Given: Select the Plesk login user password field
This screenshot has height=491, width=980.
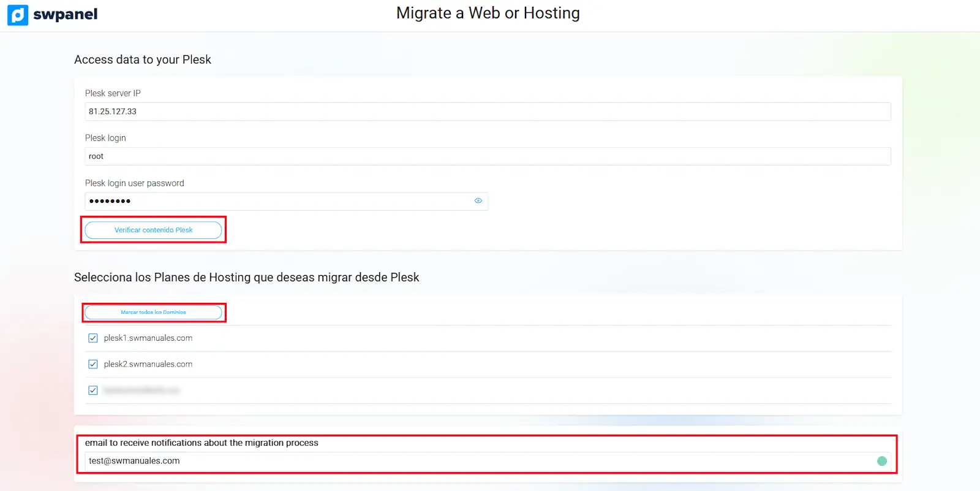Looking at the screenshot, I should point(279,201).
